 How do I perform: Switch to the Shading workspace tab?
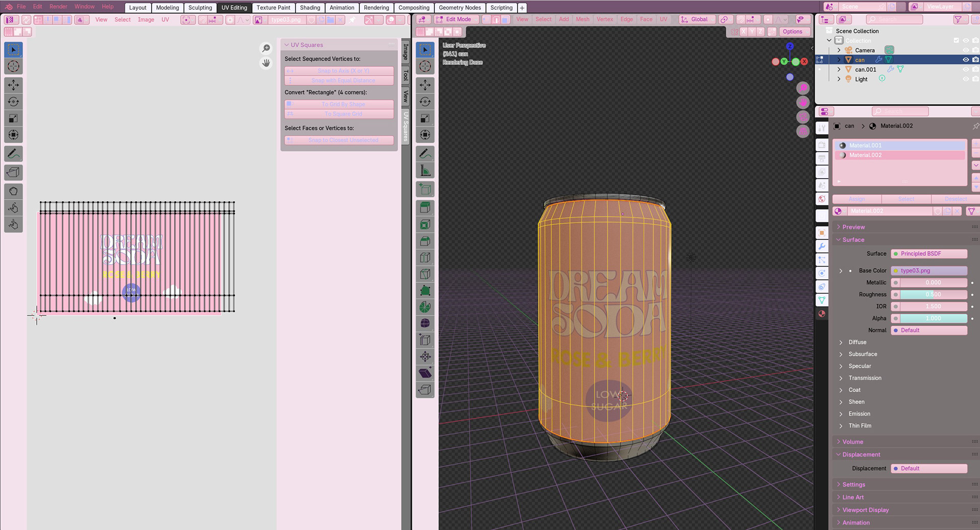coord(310,8)
